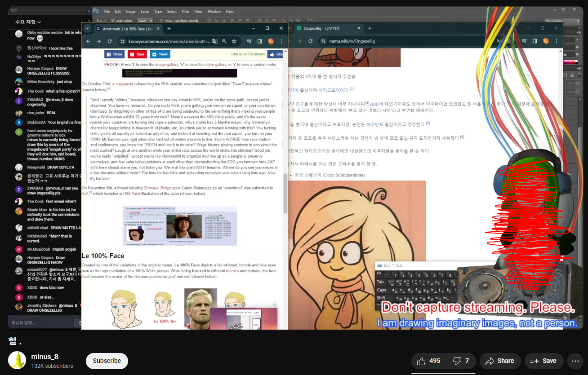Dislike the video with the thumbs-down icon
The height and width of the screenshot is (375, 588).
point(461,361)
